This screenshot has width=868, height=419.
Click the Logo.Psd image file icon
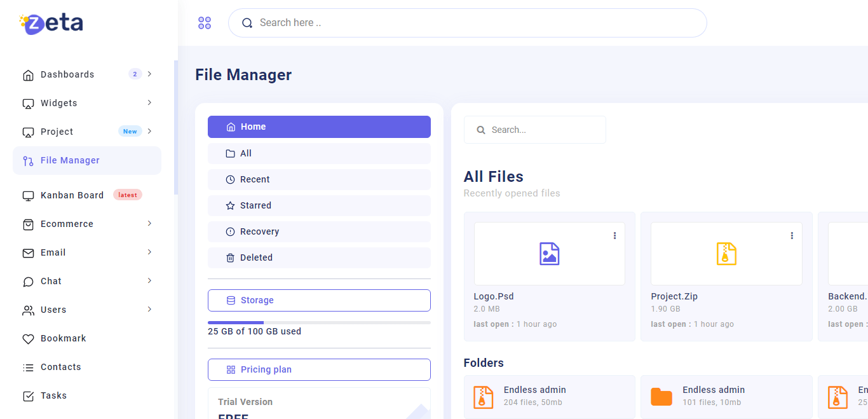pos(549,254)
